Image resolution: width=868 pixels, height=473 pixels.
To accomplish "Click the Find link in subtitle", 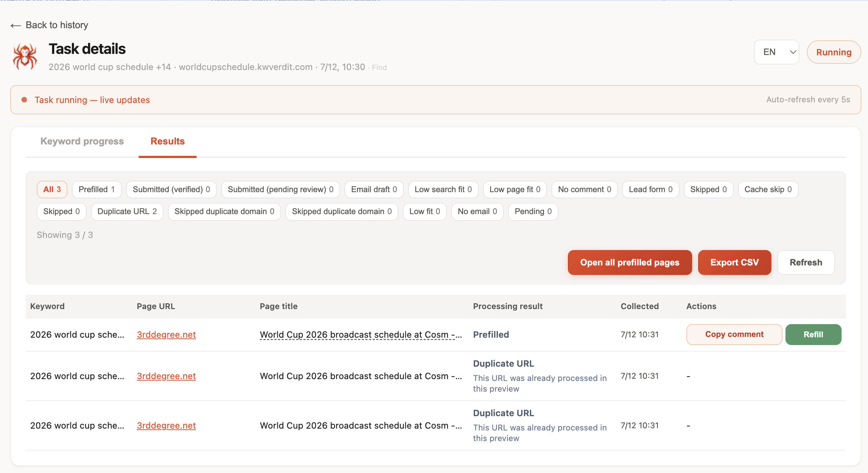I will click(x=379, y=67).
